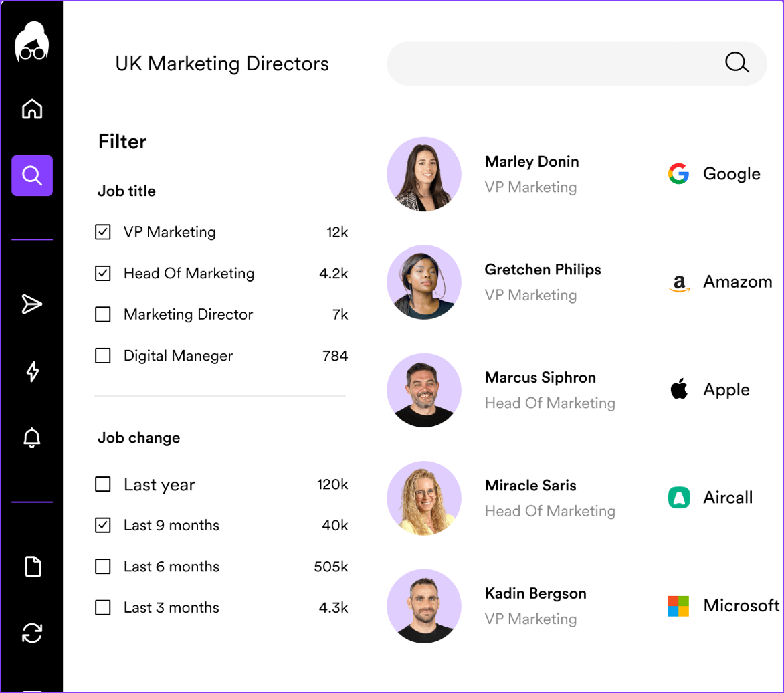The width and height of the screenshot is (784, 693).
Task: Click the Marketing Director filter label
Action: pyautogui.click(x=189, y=314)
